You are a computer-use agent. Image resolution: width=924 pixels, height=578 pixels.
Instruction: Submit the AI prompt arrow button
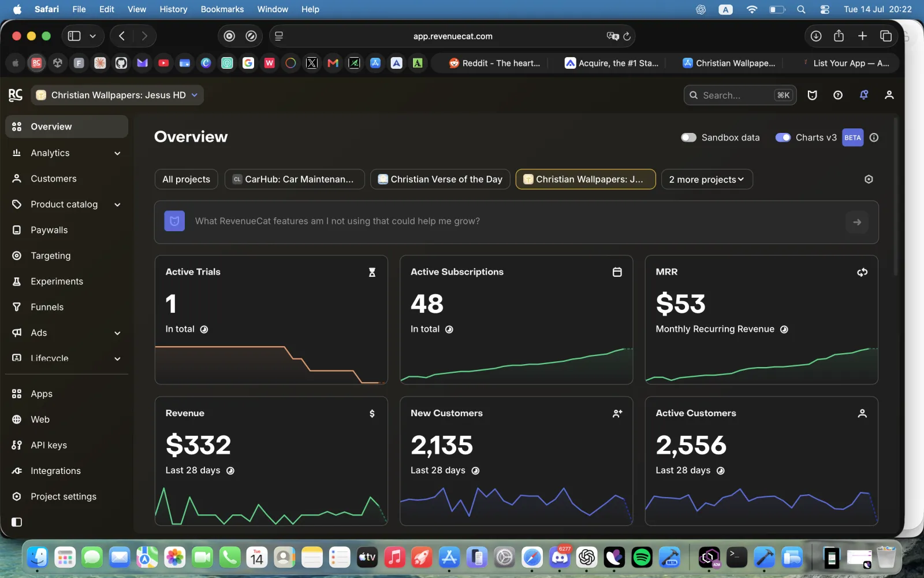pos(857,222)
